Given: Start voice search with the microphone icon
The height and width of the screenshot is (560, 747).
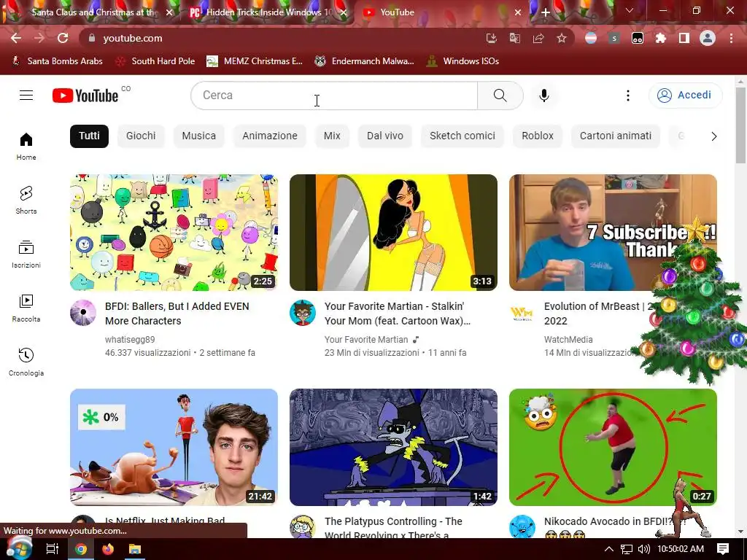Looking at the screenshot, I should (544, 96).
